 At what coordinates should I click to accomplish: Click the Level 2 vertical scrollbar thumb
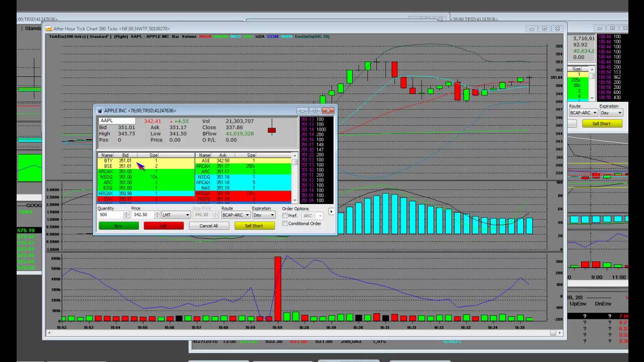(295, 162)
